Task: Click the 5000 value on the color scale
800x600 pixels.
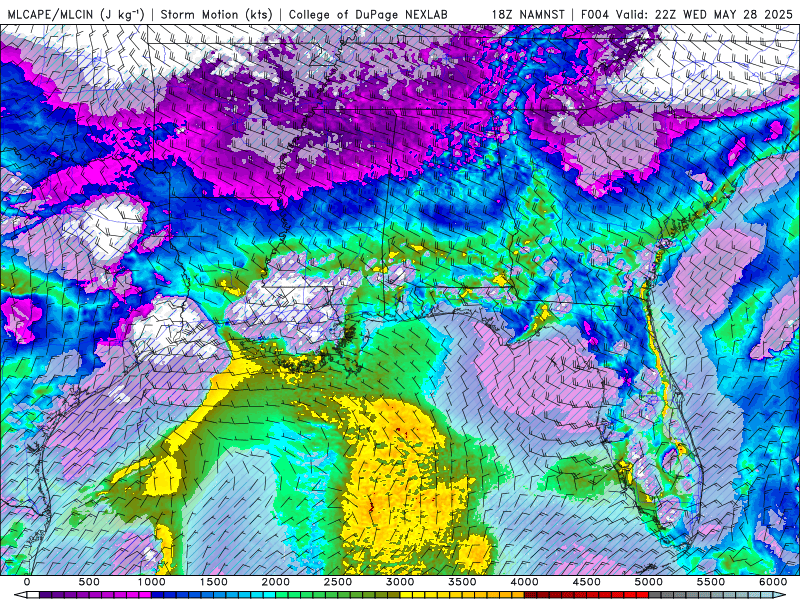Action: coord(649,582)
